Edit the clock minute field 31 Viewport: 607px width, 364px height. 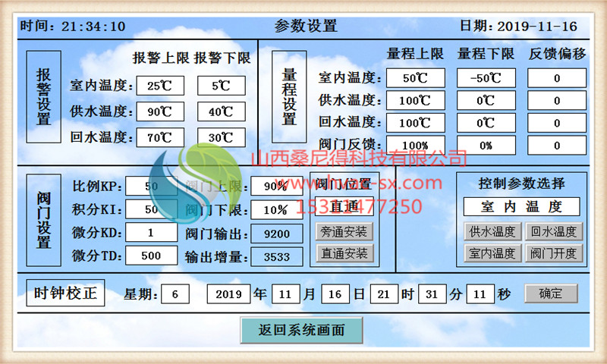coord(432,294)
